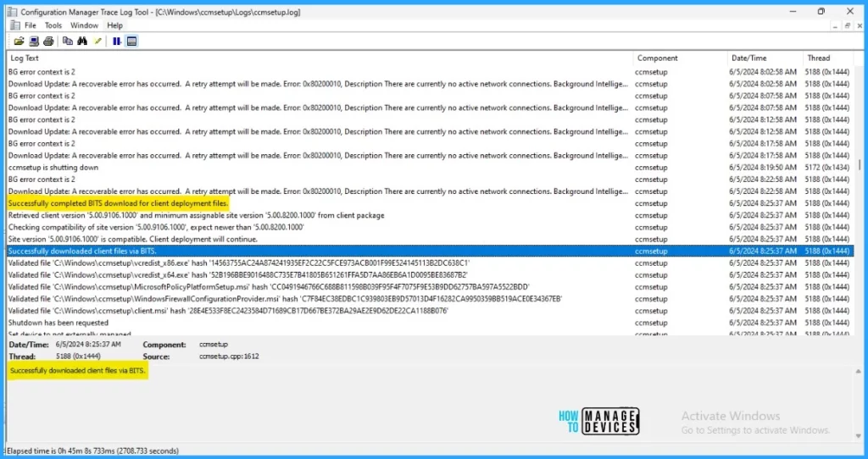Click the highlighted 'Successfully downloaded client files via BITS' list row

coord(430,251)
